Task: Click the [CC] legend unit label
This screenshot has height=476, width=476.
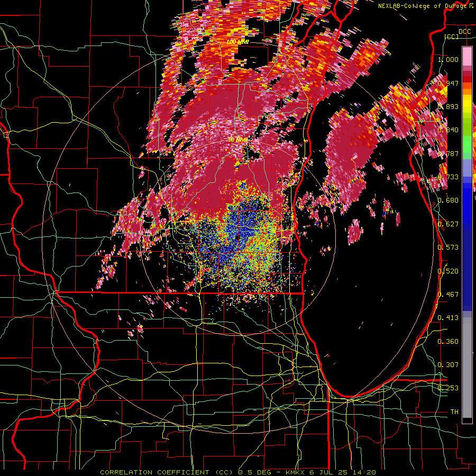Action: [x=452, y=36]
